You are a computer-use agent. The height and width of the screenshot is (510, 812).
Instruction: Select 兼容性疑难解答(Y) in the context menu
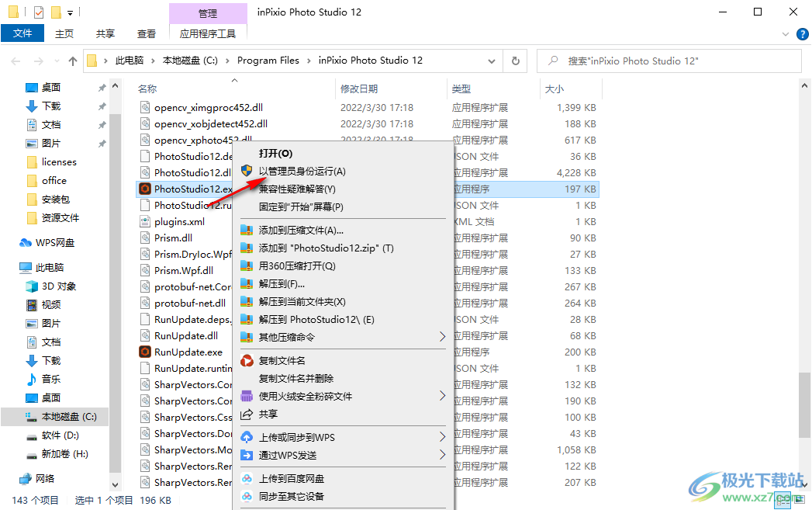297,189
